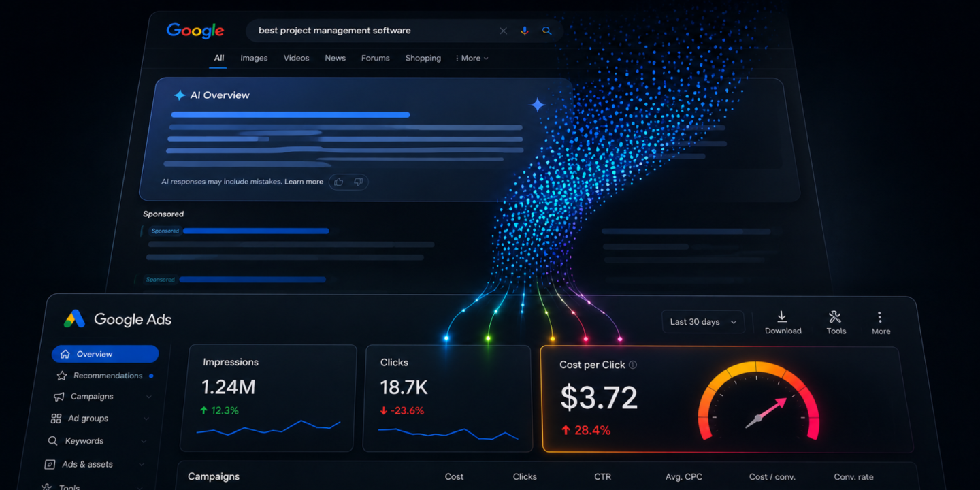Click the magnifier search icon in search bar

(546, 31)
